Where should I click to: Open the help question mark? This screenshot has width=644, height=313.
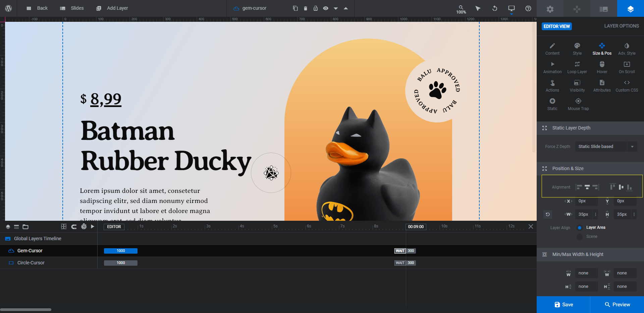coord(528,8)
